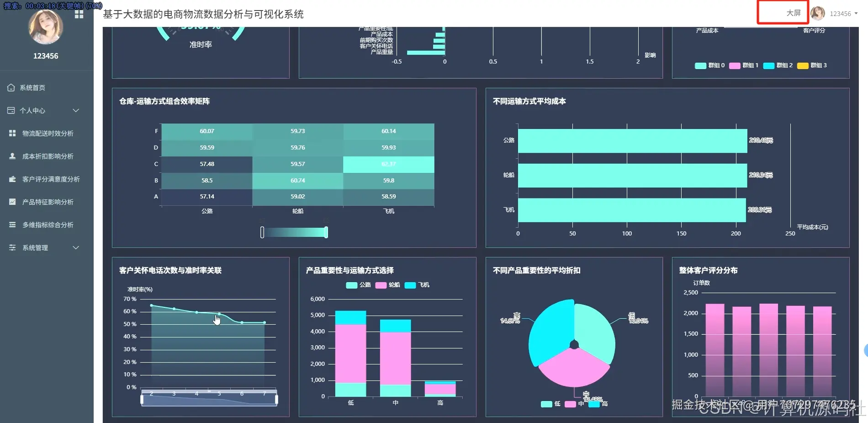Click the chart icon beside 产品特征影响分析
Viewport: 868px width, 423px height.
tap(12, 202)
